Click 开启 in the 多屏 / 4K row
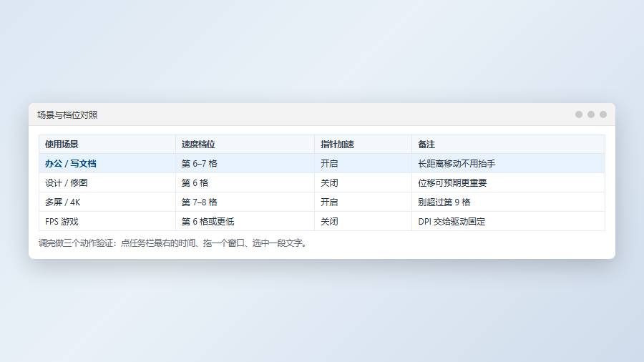Viewport: 644px width, 362px height. 363,202
